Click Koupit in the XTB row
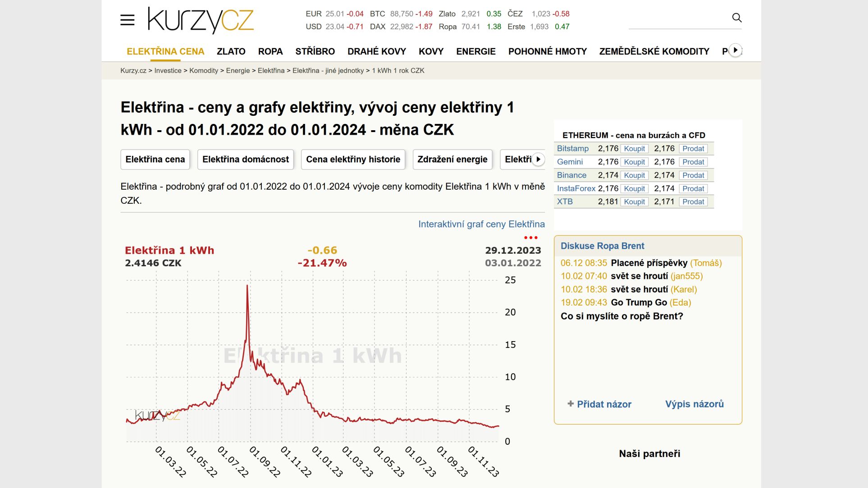Viewport: 868px width, 488px height. click(x=635, y=202)
